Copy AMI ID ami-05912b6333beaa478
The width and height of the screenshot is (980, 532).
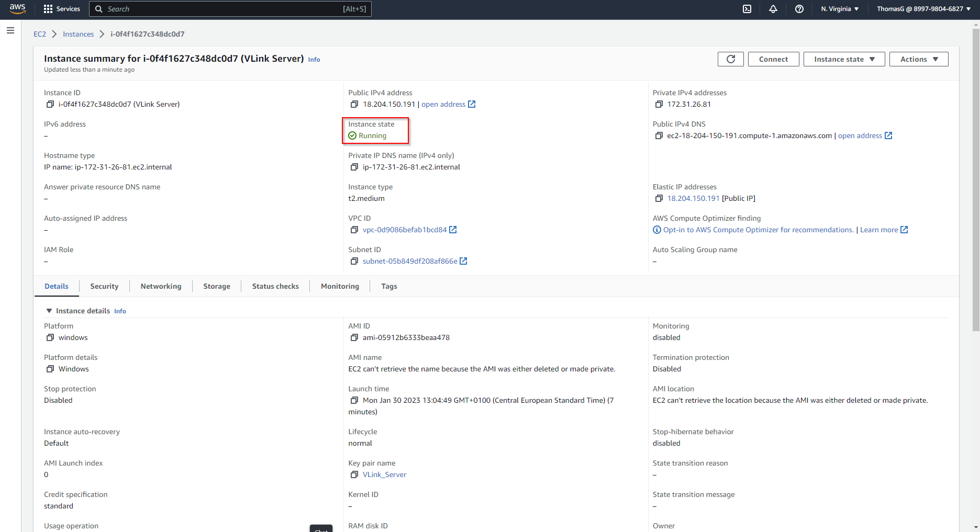coord(354,337)
